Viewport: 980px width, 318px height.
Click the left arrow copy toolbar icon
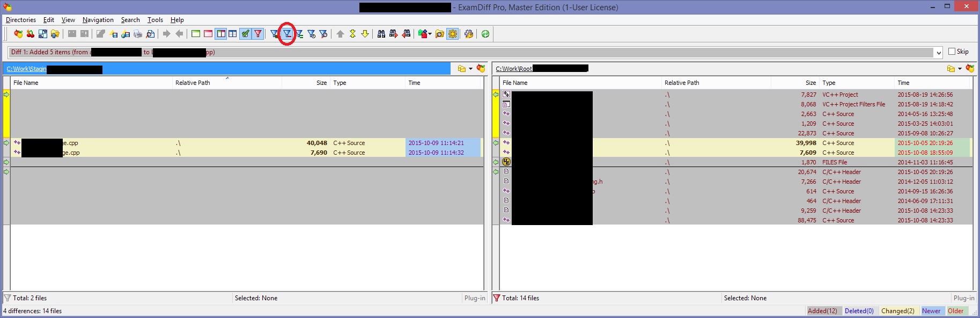coord(179,34)
